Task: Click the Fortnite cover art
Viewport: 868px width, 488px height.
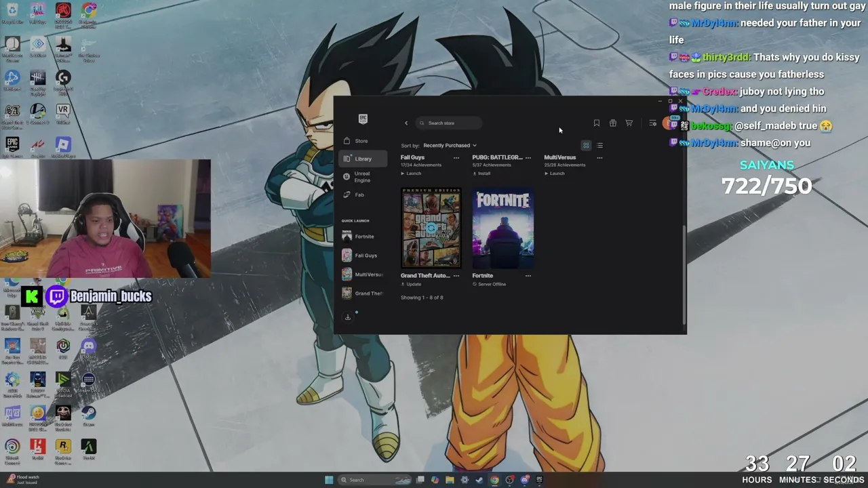Action: [x=502, y=228]
